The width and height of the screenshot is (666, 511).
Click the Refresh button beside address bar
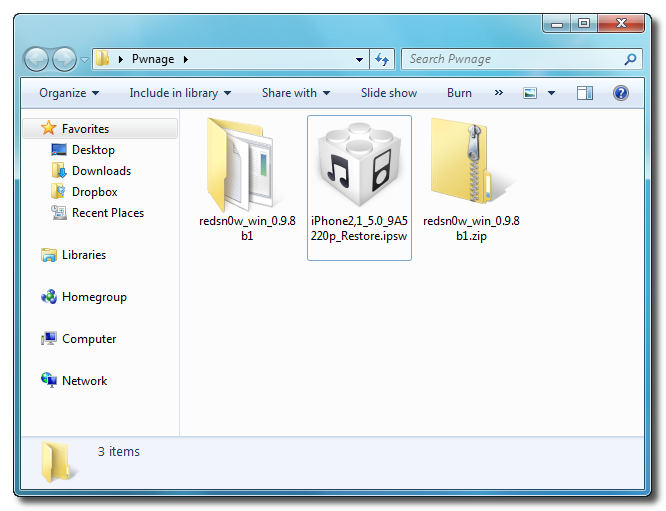(382, 60)
